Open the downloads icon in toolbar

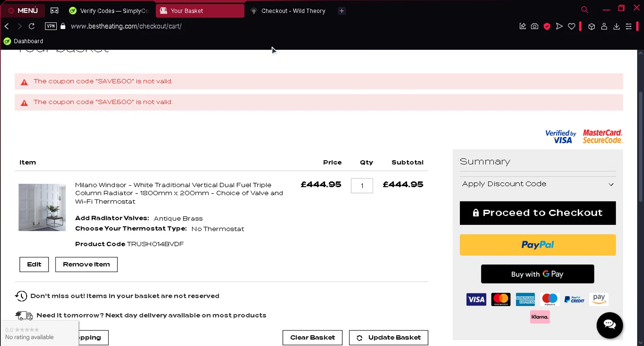pyautogui.click(x=617, y=26)
